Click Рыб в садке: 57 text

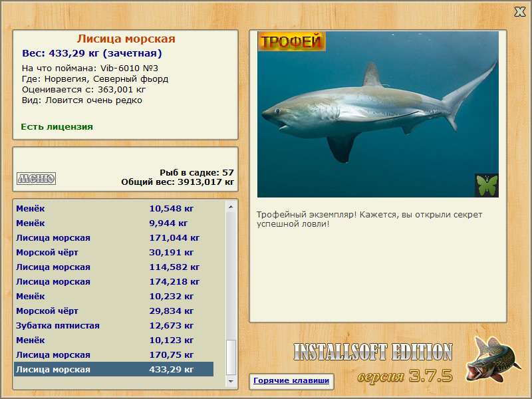[197, 172]
